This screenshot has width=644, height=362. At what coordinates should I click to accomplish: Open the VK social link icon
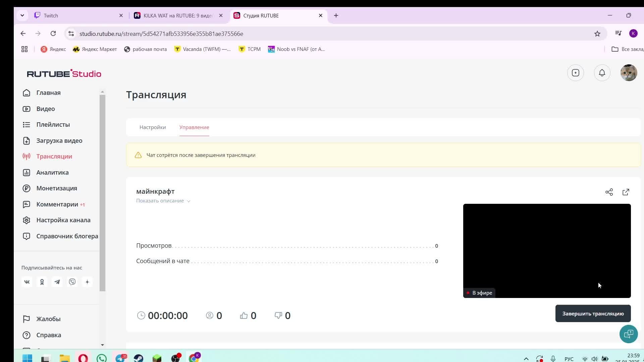(x=27, y=282)
